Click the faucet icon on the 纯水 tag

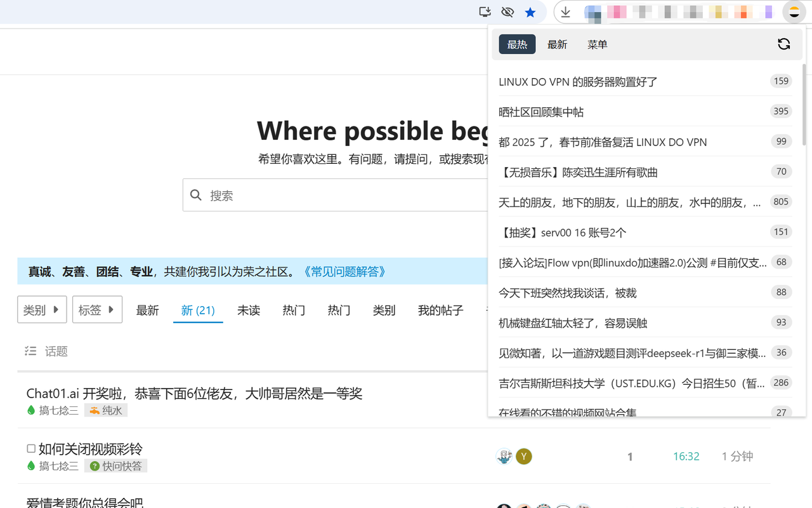(93, 410)
